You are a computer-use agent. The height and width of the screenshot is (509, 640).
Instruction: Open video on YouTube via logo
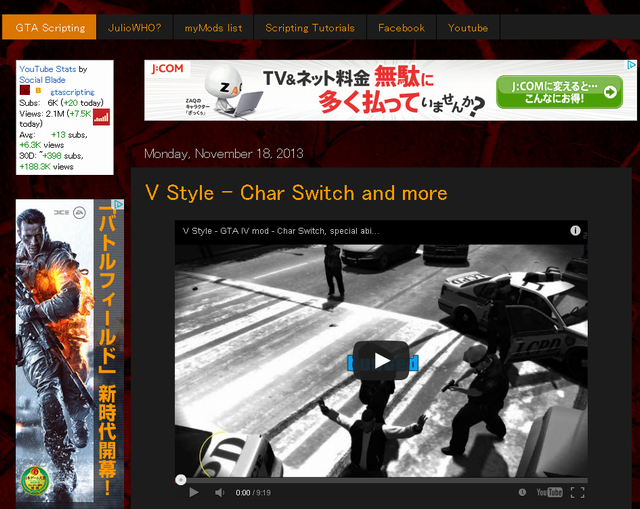coord(549,492)
